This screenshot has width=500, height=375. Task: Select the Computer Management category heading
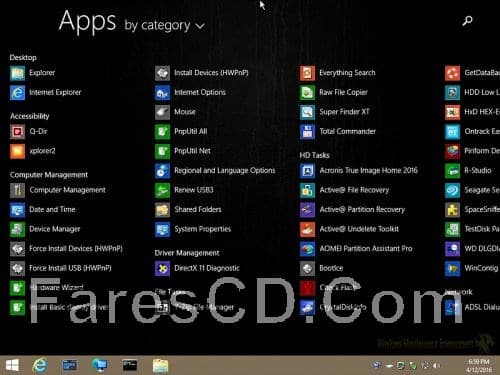[49, 175]
